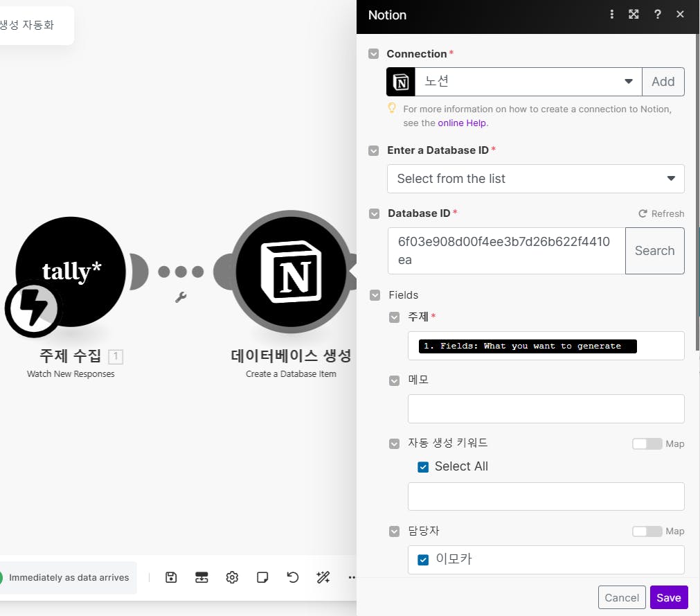Add a new Notion connection
The image size is (700, 616).
tap(663, 82)
